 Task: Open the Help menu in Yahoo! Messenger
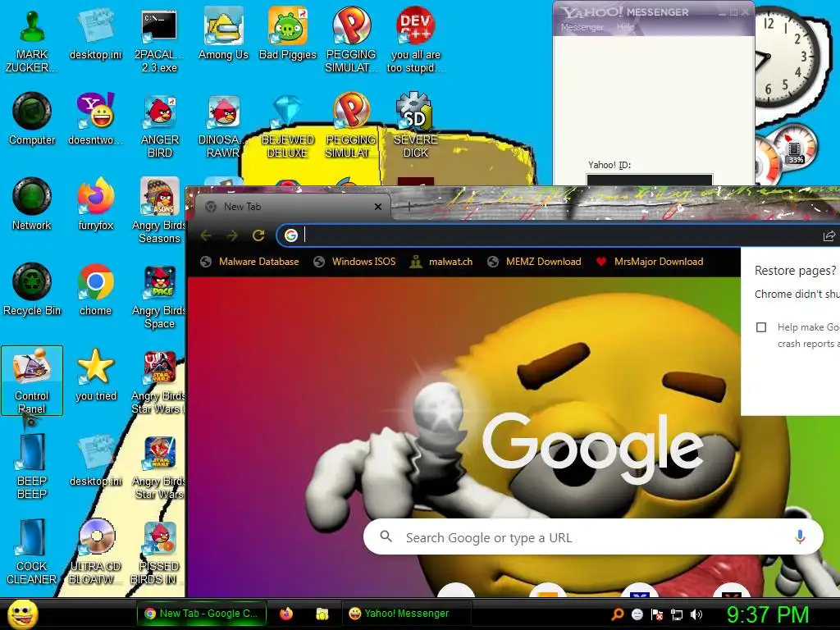[625, 27]
